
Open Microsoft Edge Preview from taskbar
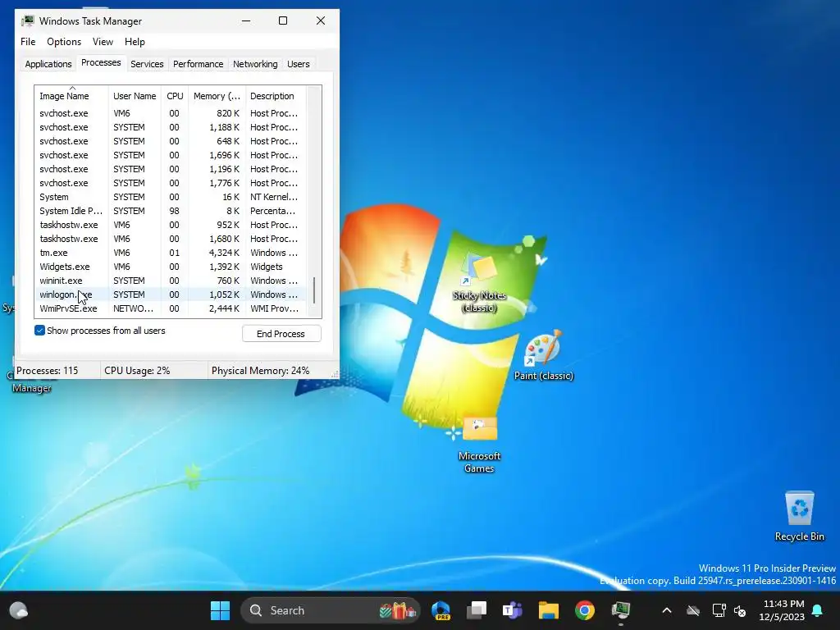tap(441, 610)
